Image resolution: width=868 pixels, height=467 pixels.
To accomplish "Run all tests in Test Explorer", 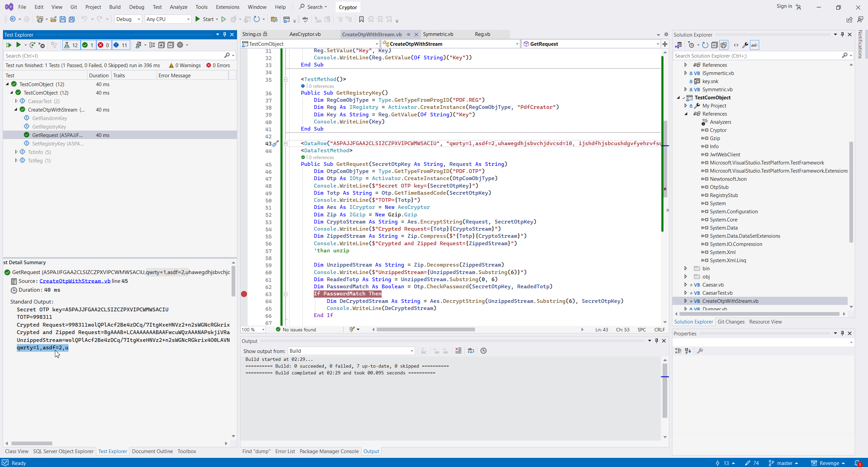I will (x=9, y=45).
